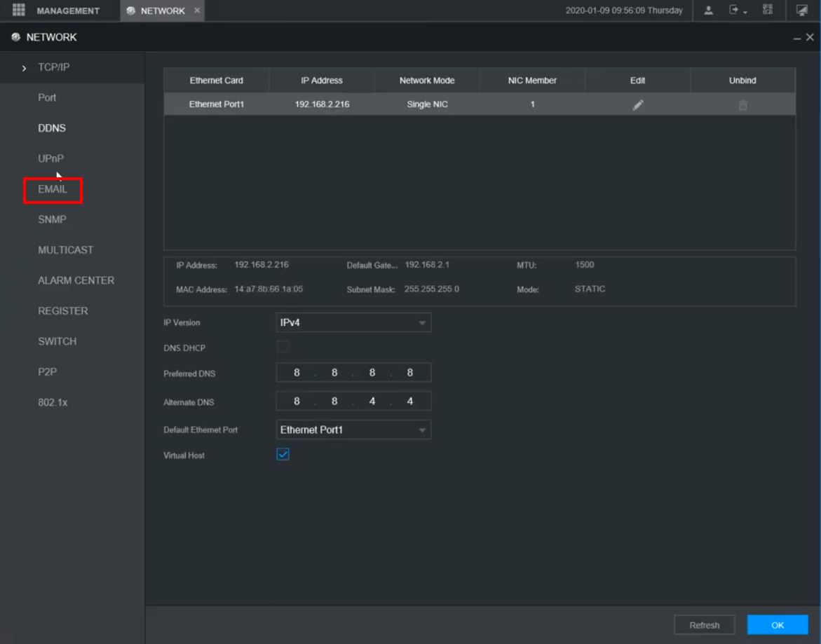Viewport: 821px width, 644px height.
Task: Go to ALARM CENTER
Action: (76, 280)
